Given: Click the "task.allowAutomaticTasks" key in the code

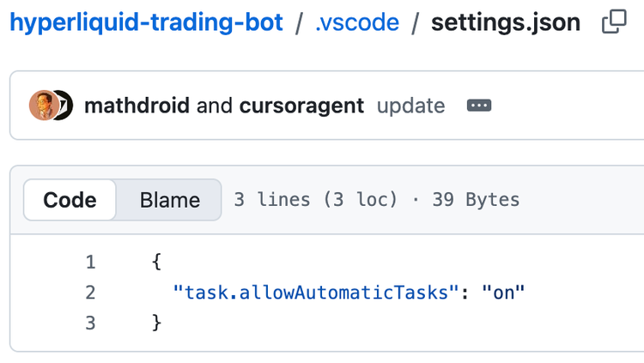Looking at the screenshot, I should pos(315,293).
